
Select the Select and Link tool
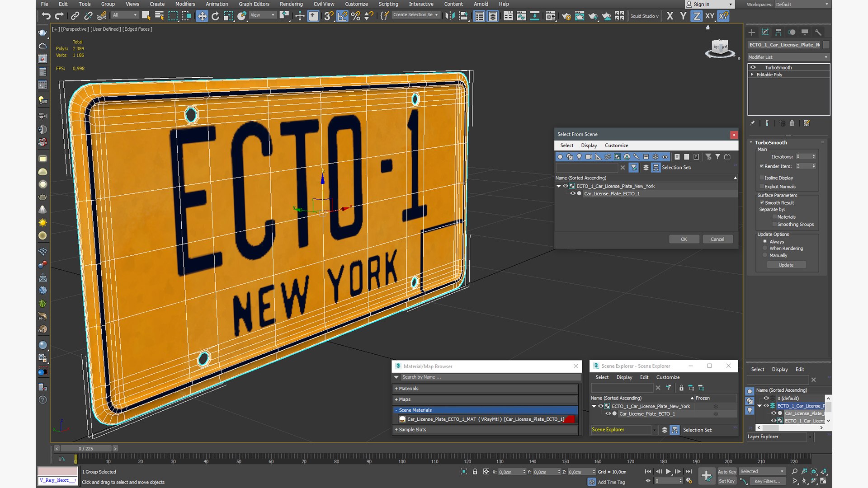pyautogui.click(x=75, y=16)
